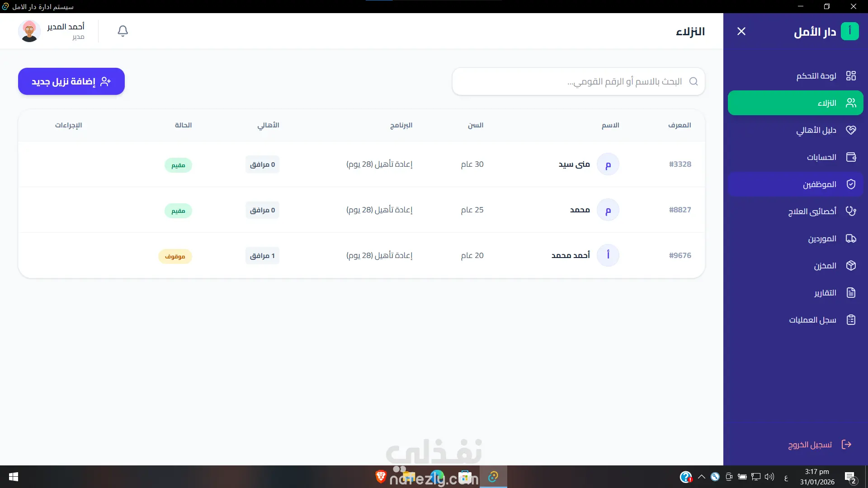Click the avatar circle beside منى سيد
The width and height of the screenshot is (868, 488).
click(608, 164)
